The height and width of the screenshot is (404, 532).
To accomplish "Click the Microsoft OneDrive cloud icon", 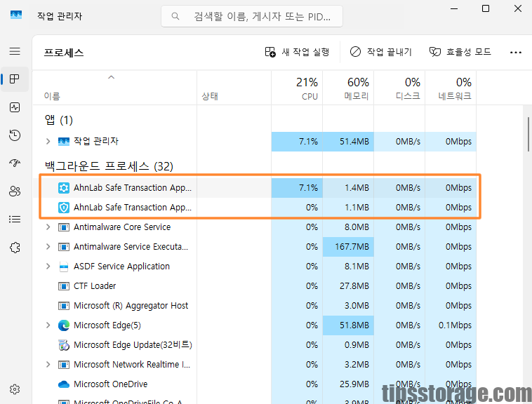I will [x=64, y=384].
